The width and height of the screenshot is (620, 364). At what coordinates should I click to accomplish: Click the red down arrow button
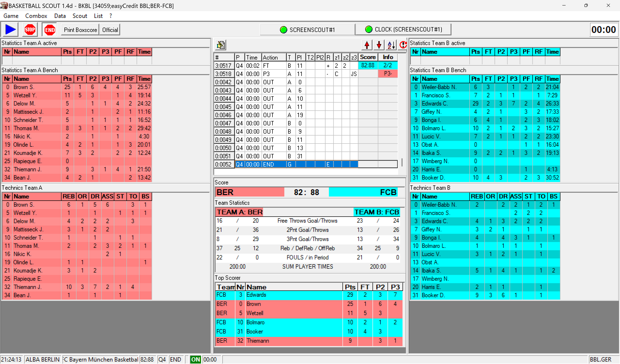tap(379, 45)
